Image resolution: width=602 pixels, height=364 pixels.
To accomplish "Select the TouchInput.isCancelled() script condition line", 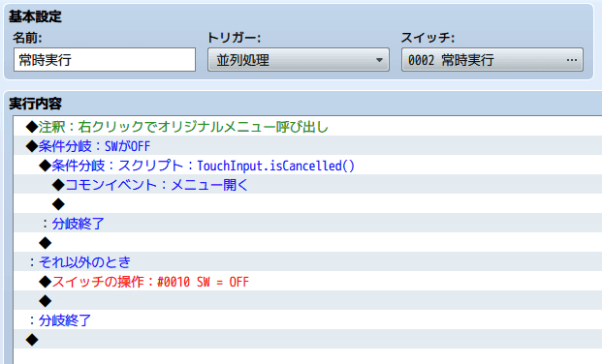I will tap(308, 165).
